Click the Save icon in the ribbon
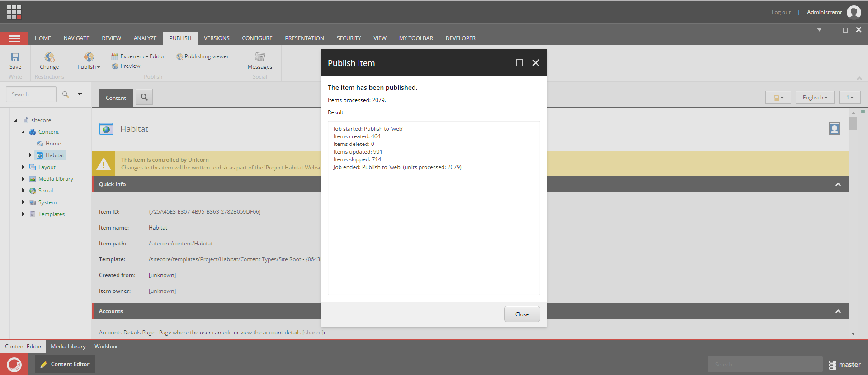Viewport: 868px width, 375px height. [15, 57]
